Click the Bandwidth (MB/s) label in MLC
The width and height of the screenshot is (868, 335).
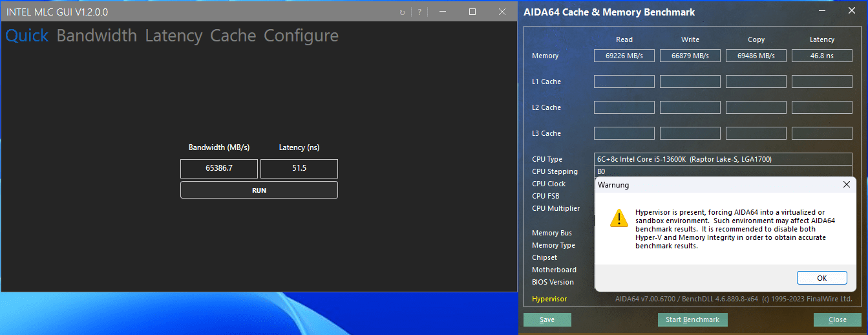(219, 147)
